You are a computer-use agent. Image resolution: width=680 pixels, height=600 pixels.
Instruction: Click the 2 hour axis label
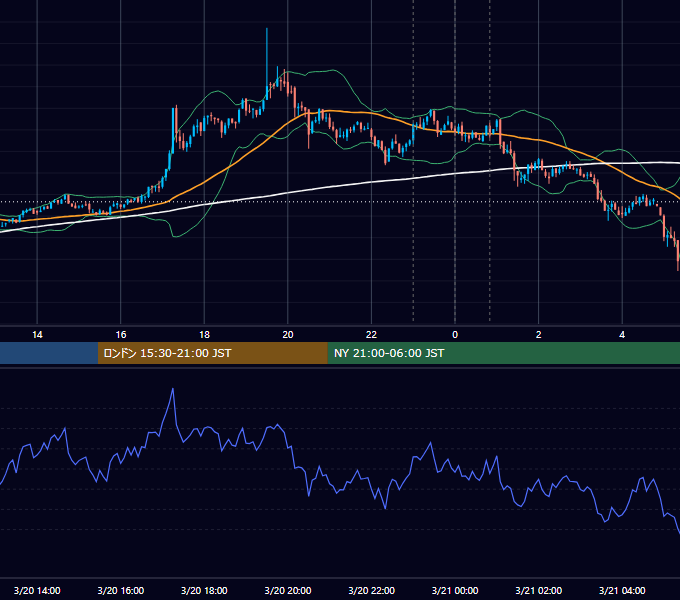tap(539, 335)
